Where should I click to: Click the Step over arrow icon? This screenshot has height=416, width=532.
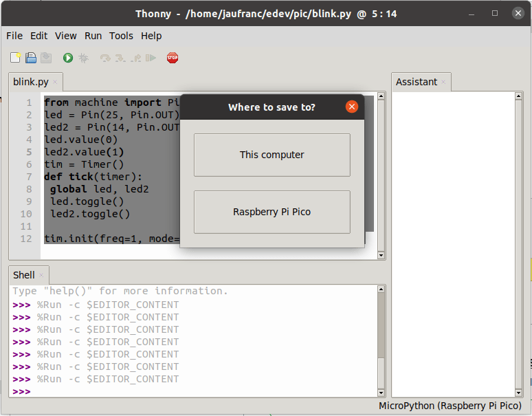pos(105,58)
